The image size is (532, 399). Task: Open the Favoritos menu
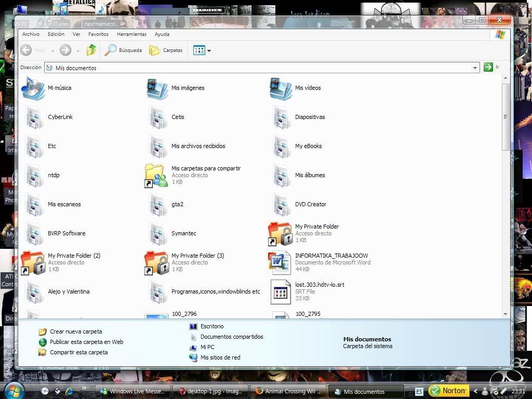point(98,34)
